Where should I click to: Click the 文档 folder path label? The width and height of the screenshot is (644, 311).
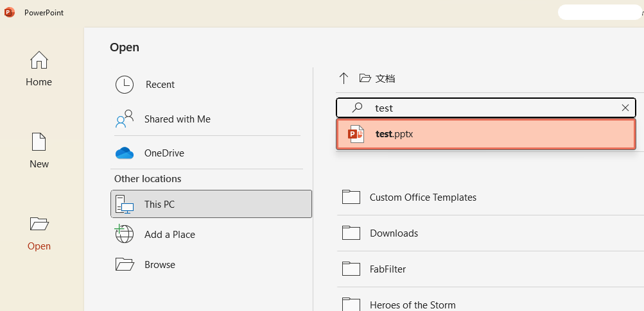tap(385, 78)
